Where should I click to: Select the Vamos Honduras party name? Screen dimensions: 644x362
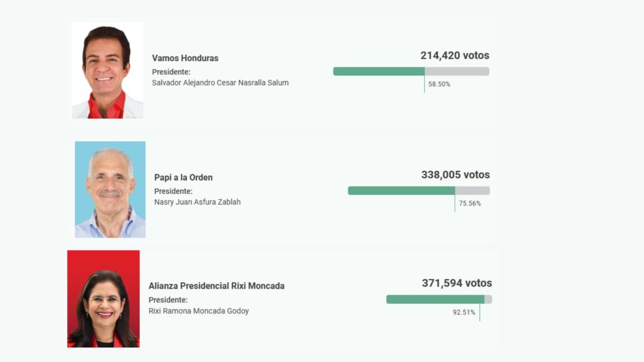pos(185,58)
